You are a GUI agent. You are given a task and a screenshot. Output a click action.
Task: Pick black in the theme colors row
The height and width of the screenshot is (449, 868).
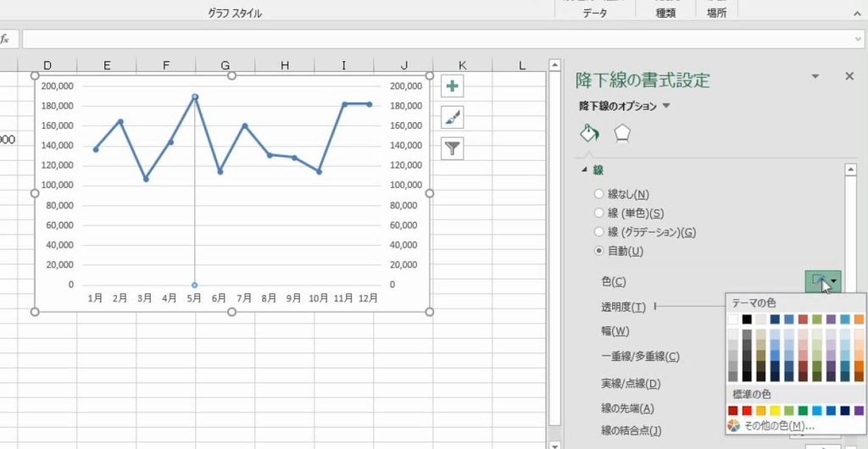[x=747, y=319]
